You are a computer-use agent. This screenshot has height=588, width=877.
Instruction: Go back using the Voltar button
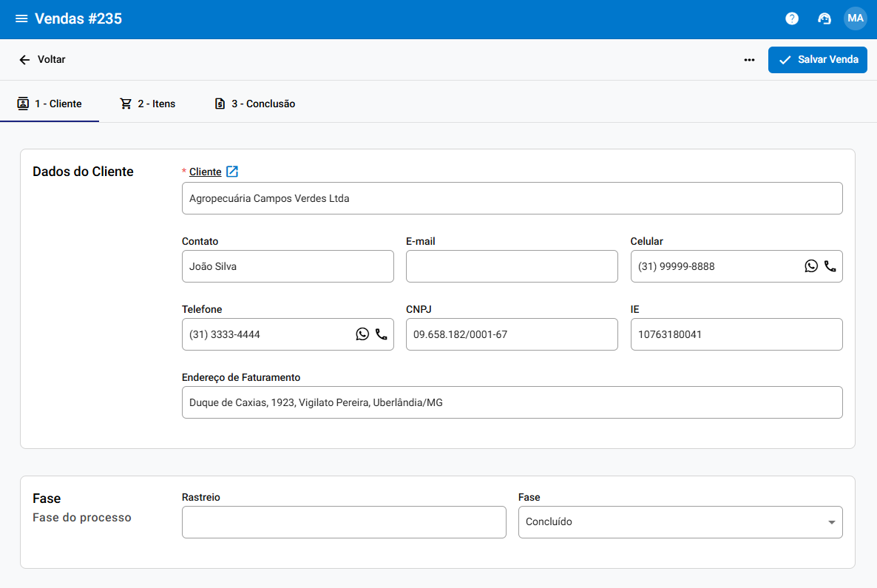(43, 59)
